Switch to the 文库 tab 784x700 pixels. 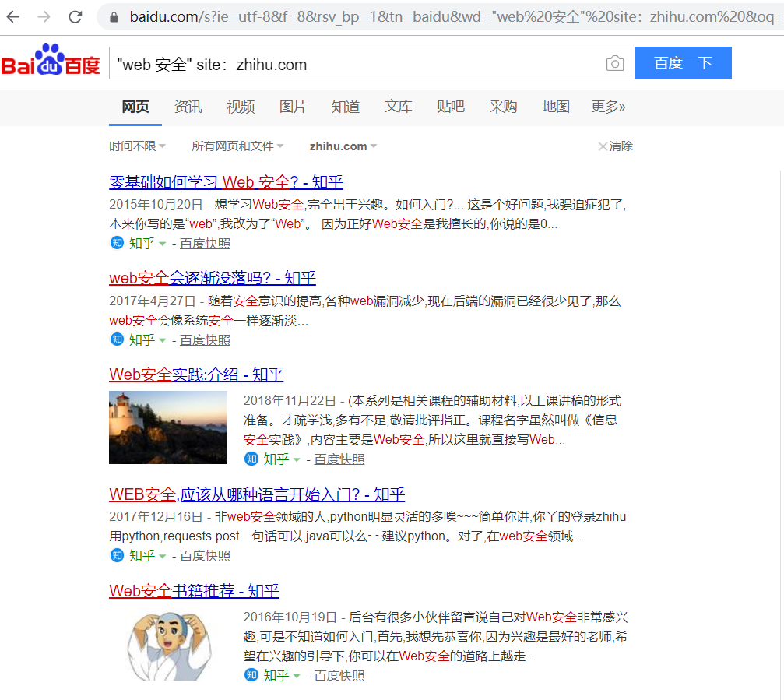click(398, 107)
